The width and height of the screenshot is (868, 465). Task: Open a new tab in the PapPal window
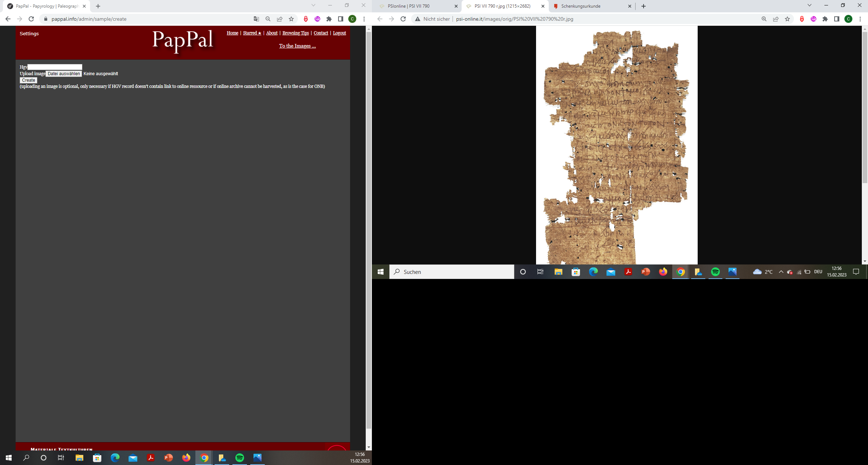[x=98, y=6]
